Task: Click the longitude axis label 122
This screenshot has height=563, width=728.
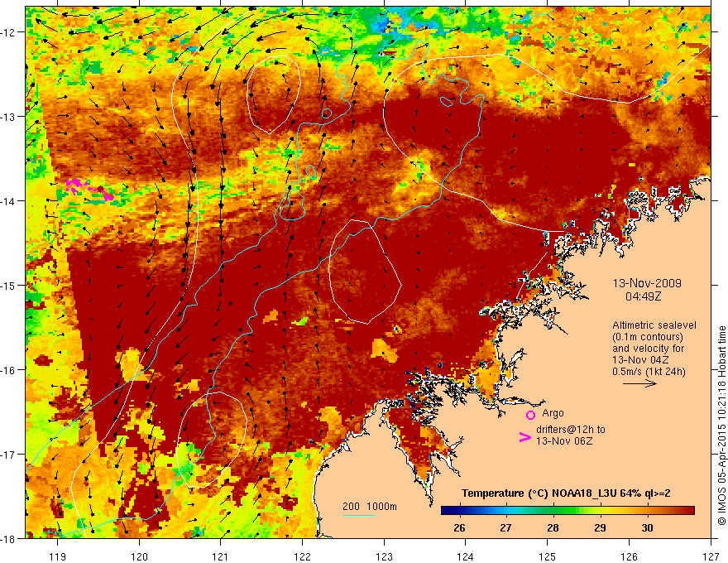Action: [x=302, y=556]
